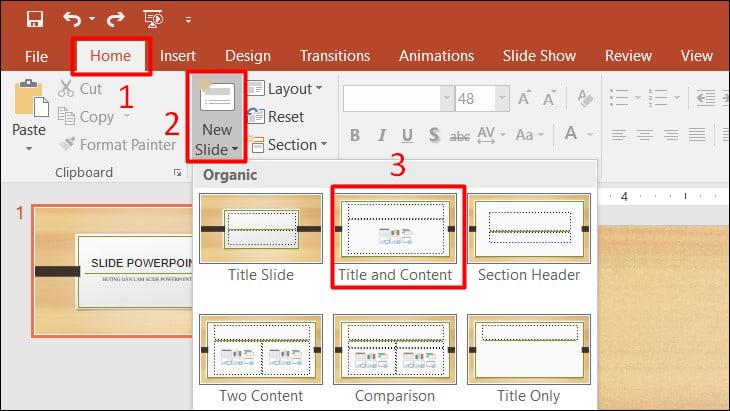Justify the text
Screen dimensions: 730x411
pos(697,135)
